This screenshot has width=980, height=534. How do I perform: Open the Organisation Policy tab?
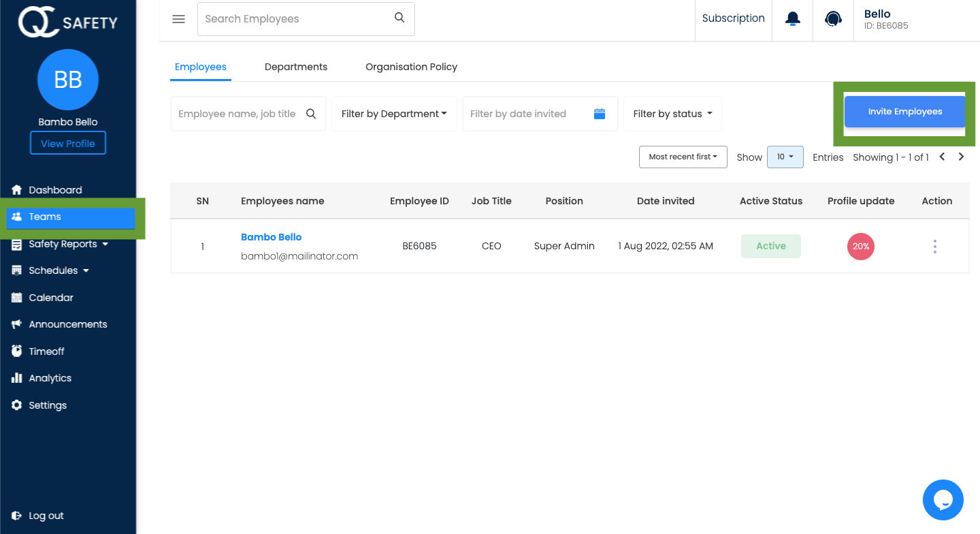(x=411, y=67)
